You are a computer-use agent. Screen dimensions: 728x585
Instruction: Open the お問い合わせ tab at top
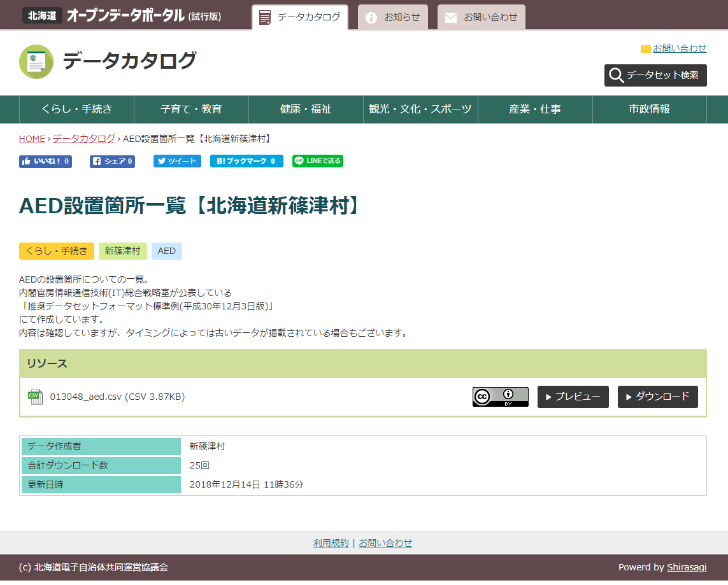pos(482,17)
